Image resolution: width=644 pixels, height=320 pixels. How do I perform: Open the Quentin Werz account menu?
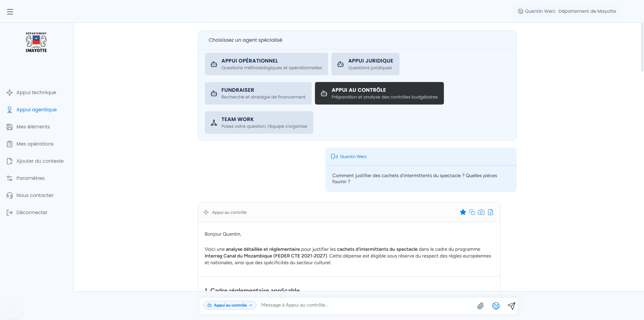(x=567, y=11)
